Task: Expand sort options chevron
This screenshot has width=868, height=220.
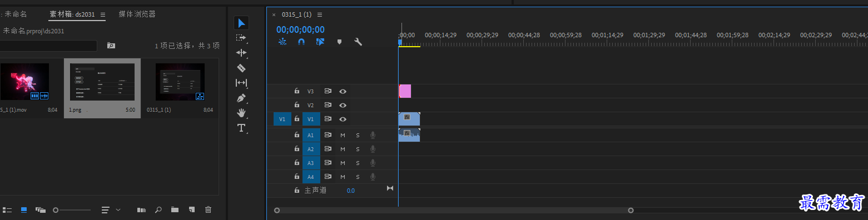Action: click(x=118, y=210)
